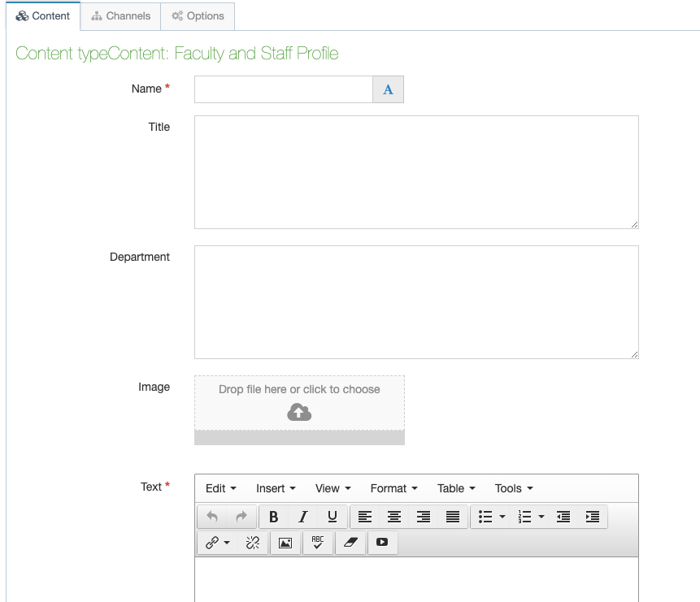The height and width of the screenshot is (602, 700).
Task: Increase indent of the paragraph
Action: (593, 517)
